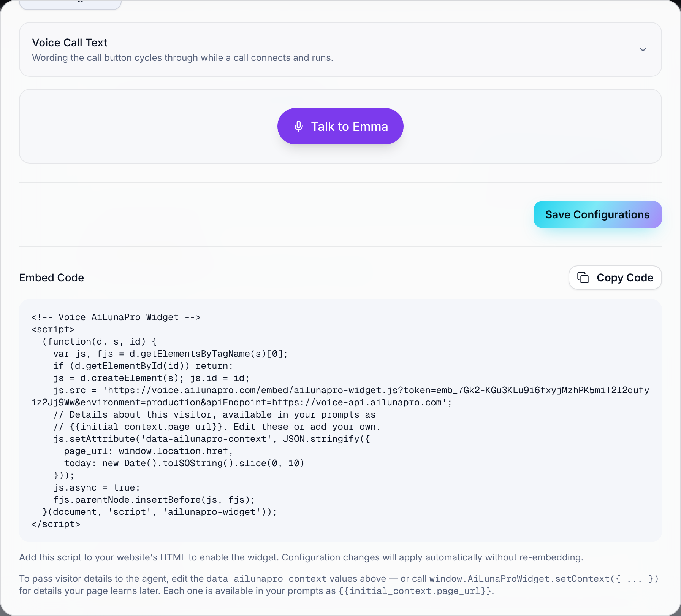Click the line "fjs.parentNode.insertBefore(js, fjs);"
Screen dimensions: 681x616
click(154, 500)
